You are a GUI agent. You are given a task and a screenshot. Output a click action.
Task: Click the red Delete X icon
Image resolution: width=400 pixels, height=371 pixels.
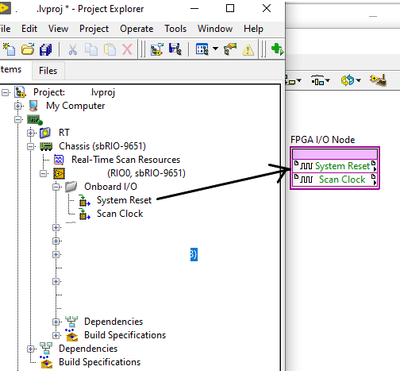pyautogui.click(x=127, y=50)
